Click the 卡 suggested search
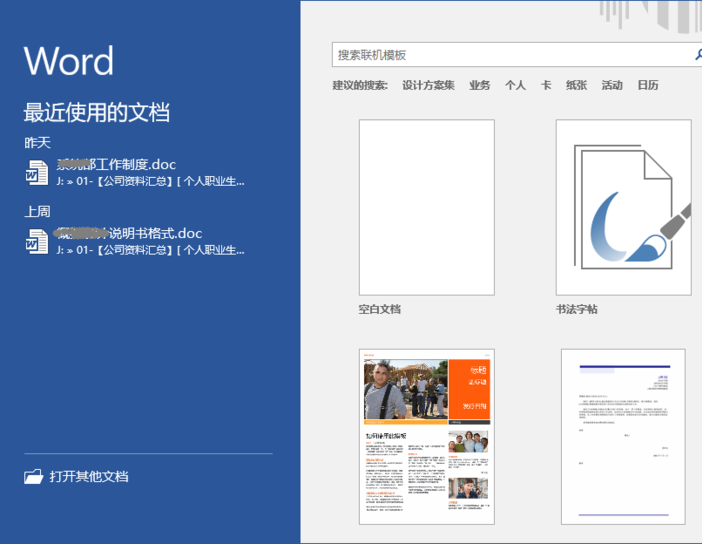Screen dimensions: 702x544 (x=546, y=86)
